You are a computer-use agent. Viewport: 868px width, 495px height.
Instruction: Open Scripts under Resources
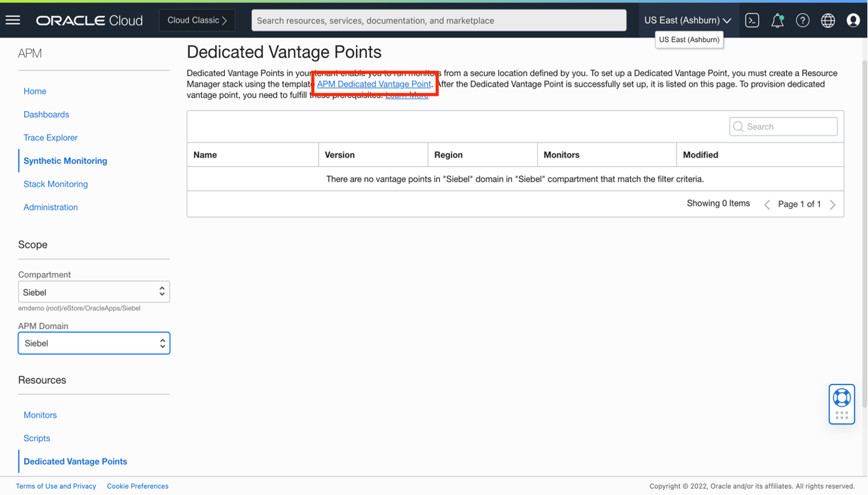click(x=37, y=439)
